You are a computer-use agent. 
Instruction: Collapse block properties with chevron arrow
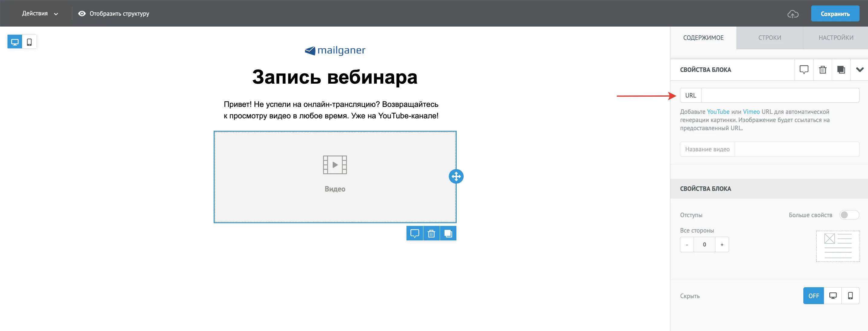click(x=860, y=70)
